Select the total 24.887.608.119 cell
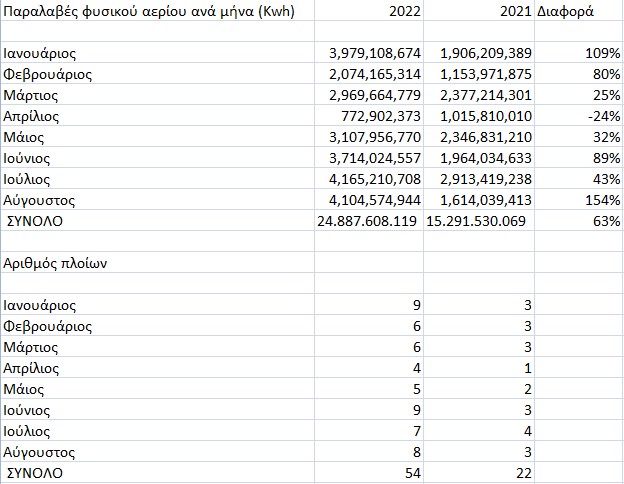 click(367, 221)
